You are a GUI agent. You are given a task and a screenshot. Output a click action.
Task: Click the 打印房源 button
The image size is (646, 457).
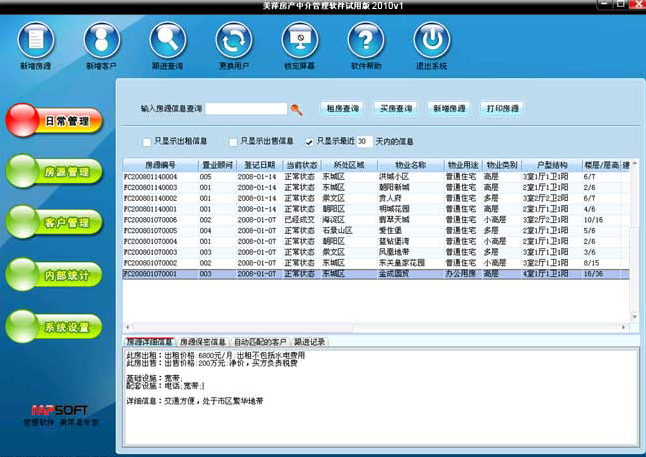[502, 109]
